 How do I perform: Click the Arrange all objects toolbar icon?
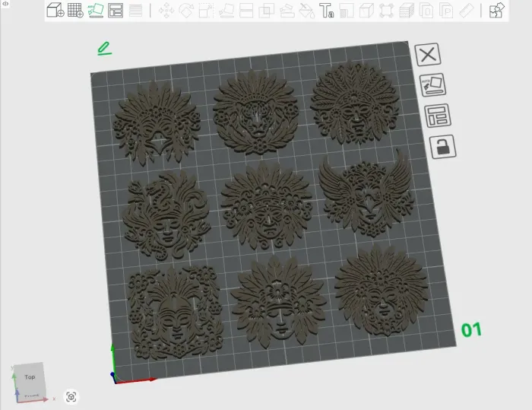click(116, 10)
